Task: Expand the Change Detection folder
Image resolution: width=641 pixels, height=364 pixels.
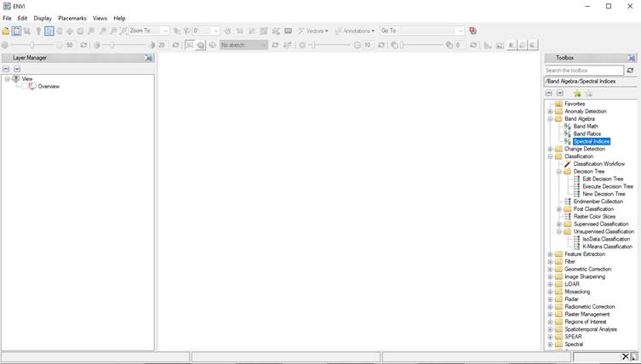Action: (550, 149)
